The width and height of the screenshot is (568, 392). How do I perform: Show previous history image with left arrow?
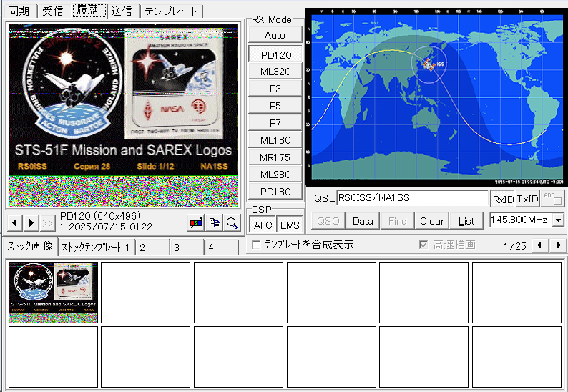click(x=15, y=222)
